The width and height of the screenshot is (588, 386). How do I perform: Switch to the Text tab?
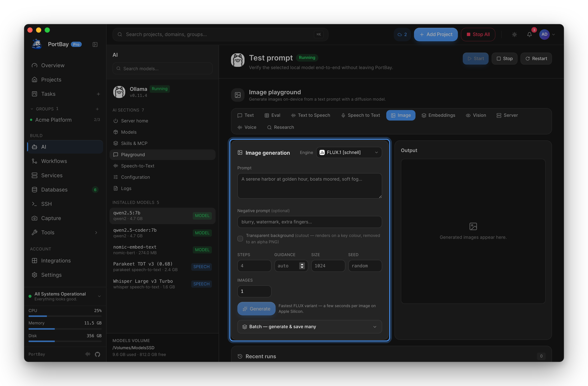point(245,115)
